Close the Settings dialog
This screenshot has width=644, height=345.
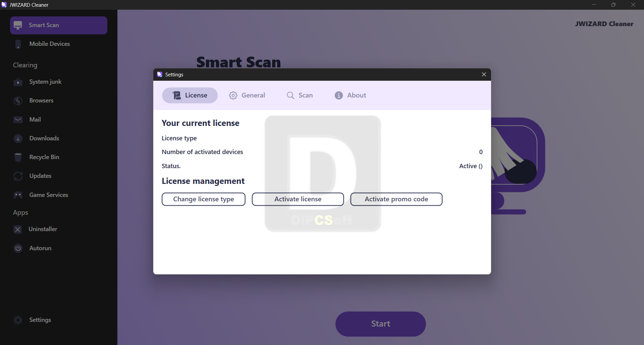pos(484,74)
